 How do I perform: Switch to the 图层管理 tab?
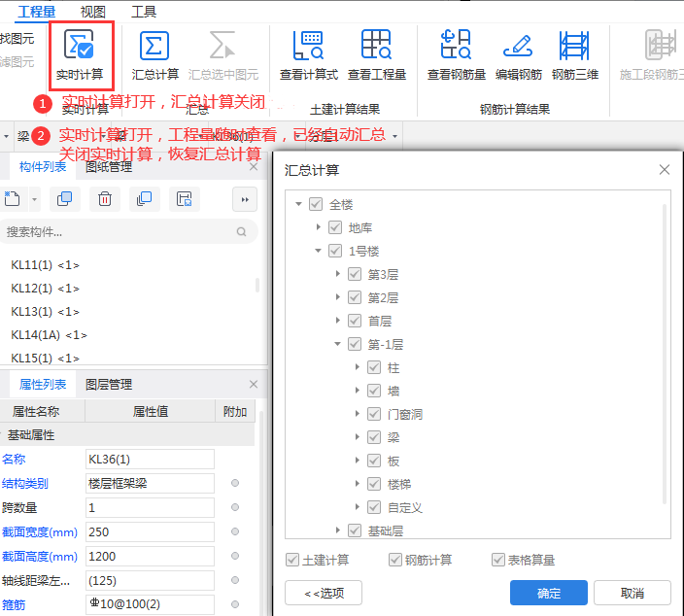[109, 385]
